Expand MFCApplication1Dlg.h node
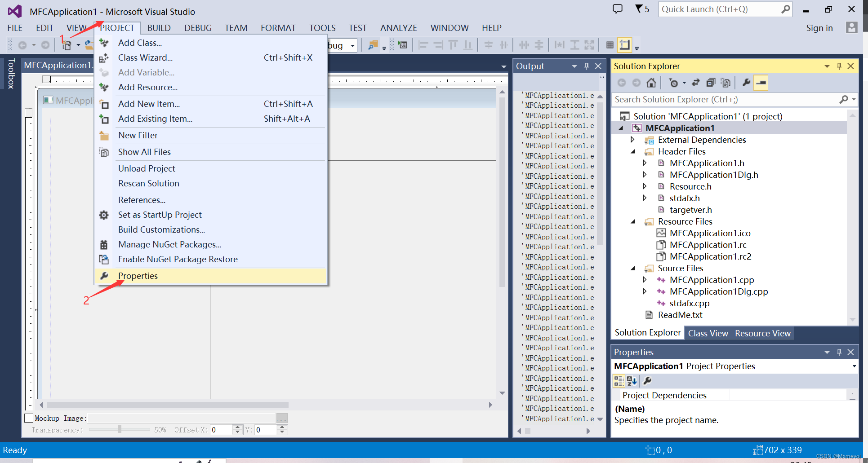This screenshot has height=463, width=868. [645, 175]
